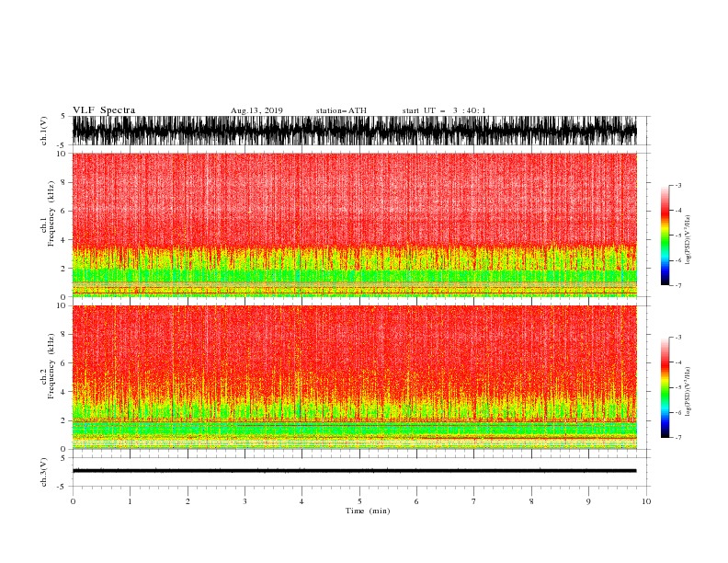Click the '-3' tick on ch.1 color bar
This screenshot has width=728, height=563.
pyautogui.click(x=677, y=185)
